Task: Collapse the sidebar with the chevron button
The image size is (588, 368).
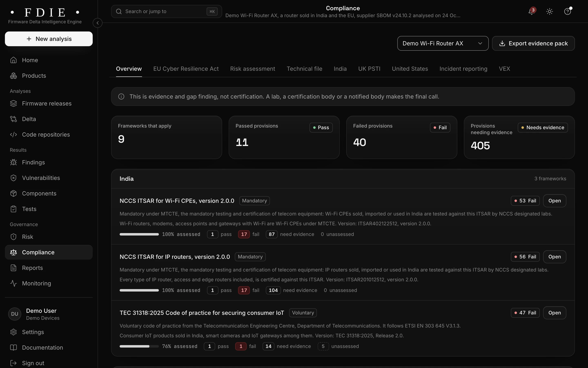Action: click(98, 23)
